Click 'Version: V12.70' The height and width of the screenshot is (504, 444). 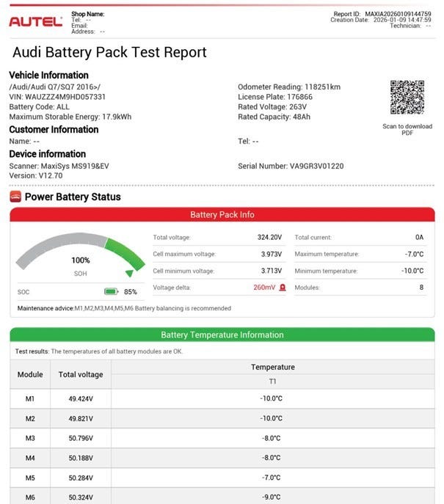pos(36,175)
